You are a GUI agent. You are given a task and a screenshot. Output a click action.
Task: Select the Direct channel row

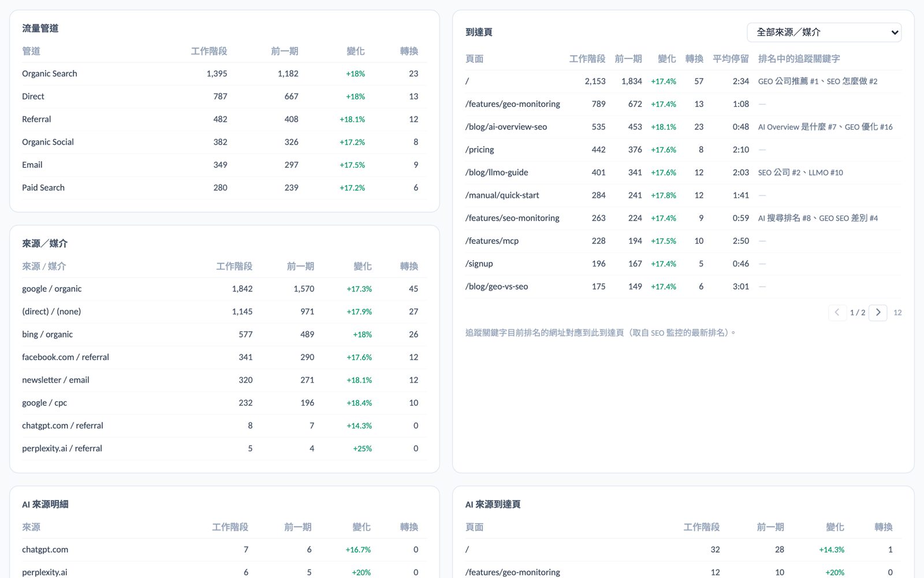(224, 97)
